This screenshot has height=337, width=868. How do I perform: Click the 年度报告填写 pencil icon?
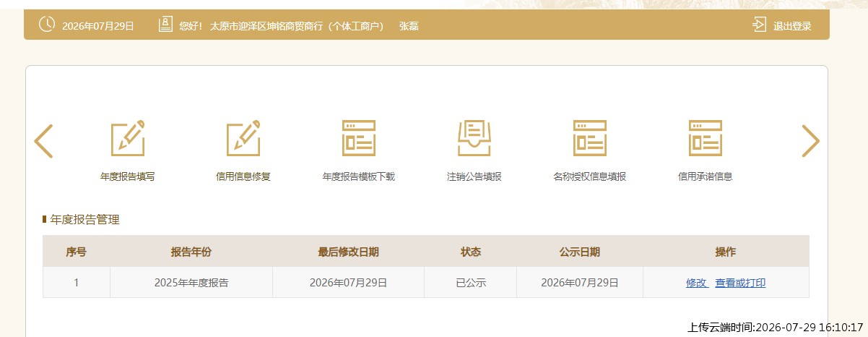[127, 137]
